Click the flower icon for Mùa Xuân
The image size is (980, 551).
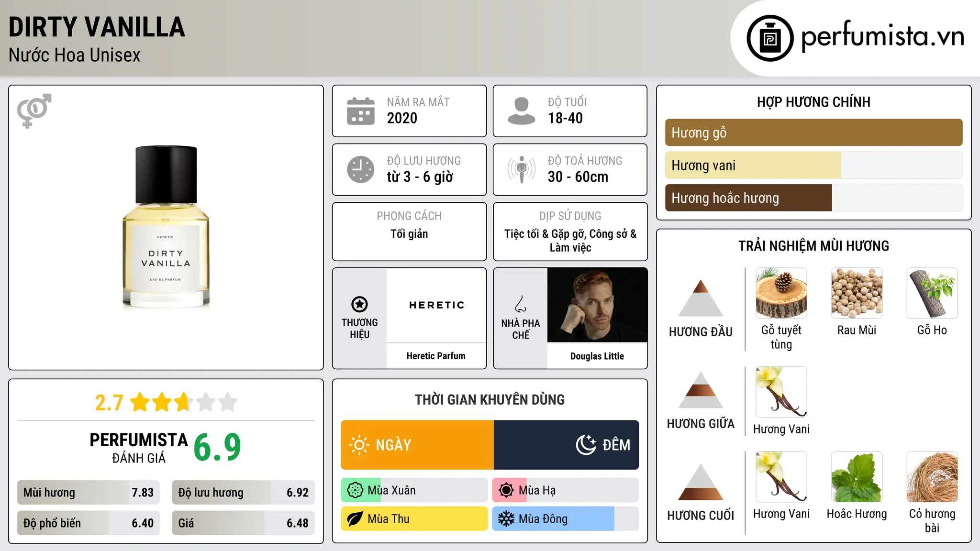(355, 490)
